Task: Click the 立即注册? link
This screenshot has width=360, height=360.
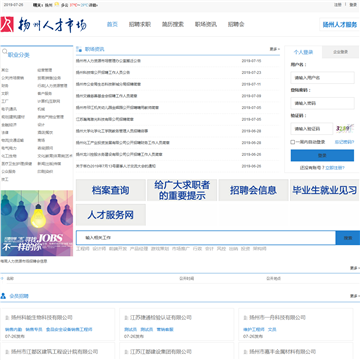Action: click(335, 168)
